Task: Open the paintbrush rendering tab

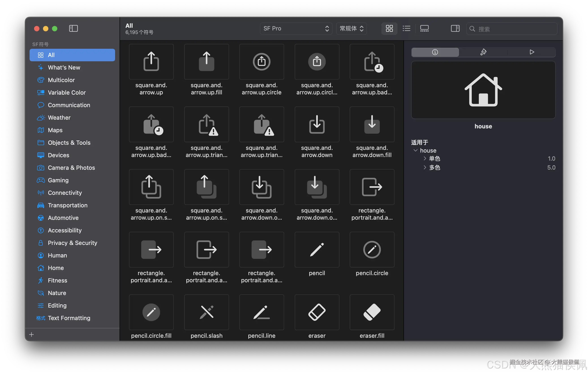Action: (483, 52)
